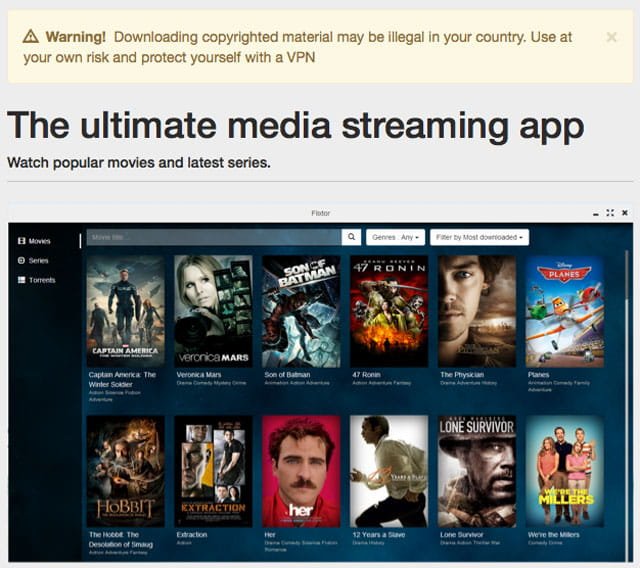Select the Her poster
The width and height of the screenshot is (640, 568).
coord(301,471)
